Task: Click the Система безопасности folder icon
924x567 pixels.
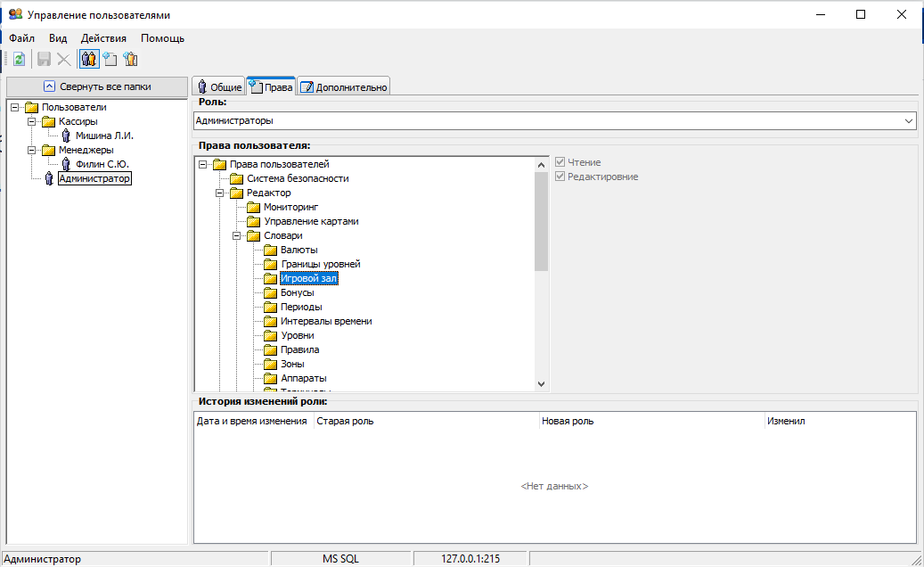Action: tap(237, 178)
